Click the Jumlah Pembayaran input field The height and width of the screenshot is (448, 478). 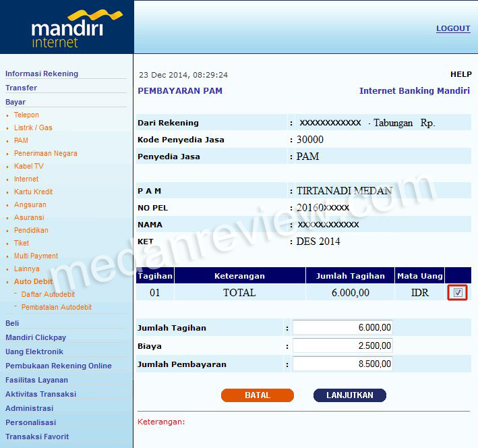coord(342,364)
